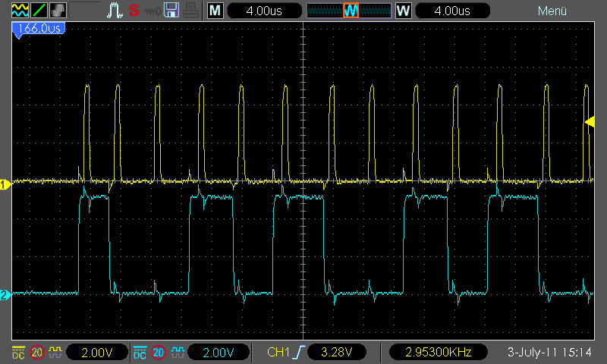
Task: Click the grayed-out key lock icon
Action: 153,11
